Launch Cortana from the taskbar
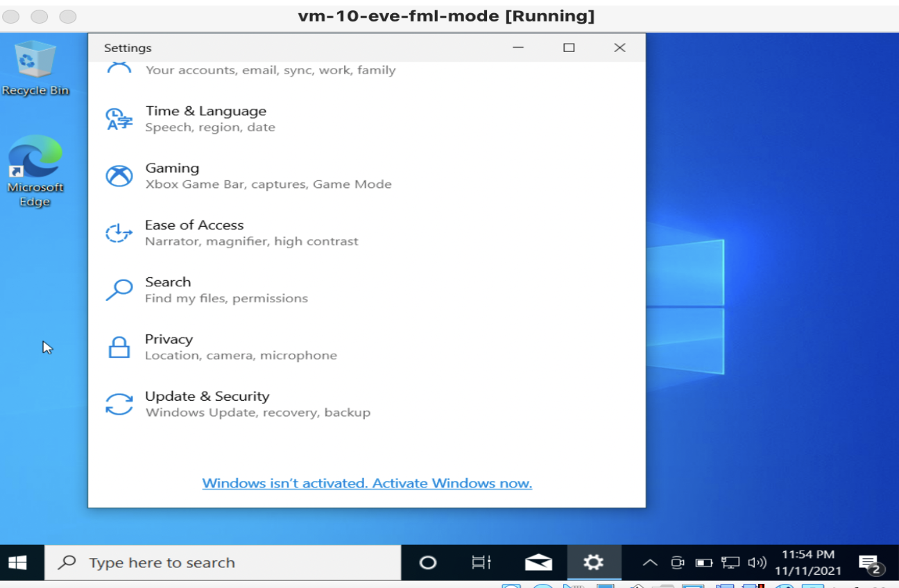 428,562
